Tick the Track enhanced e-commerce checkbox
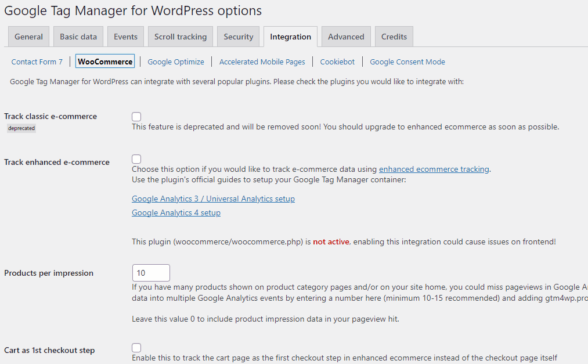 click(136, 159)
